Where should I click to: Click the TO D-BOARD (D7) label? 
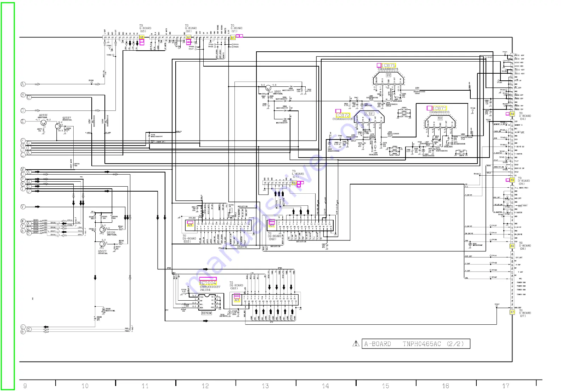tap(525, 313)
